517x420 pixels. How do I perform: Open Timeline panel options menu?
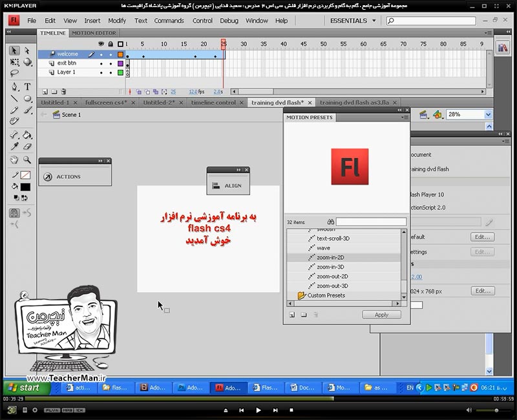coord(489,33)
